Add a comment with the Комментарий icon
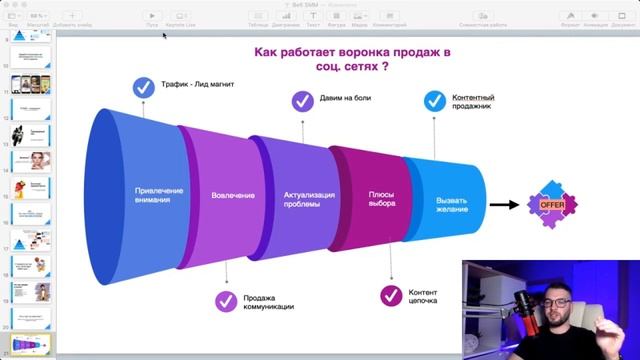The width and height of the screenshot is (640, 360). click(x=390, y=16)
